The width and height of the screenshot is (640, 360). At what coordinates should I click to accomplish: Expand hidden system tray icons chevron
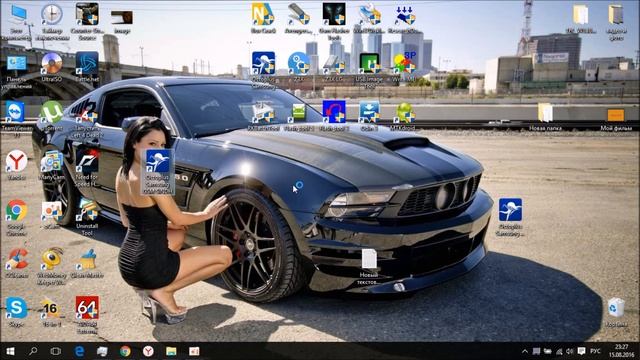[x=525, y=351]
